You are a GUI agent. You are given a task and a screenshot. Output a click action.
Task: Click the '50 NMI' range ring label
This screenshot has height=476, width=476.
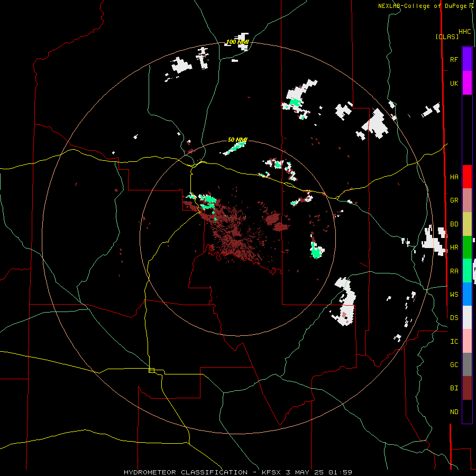tap(237, 140)
